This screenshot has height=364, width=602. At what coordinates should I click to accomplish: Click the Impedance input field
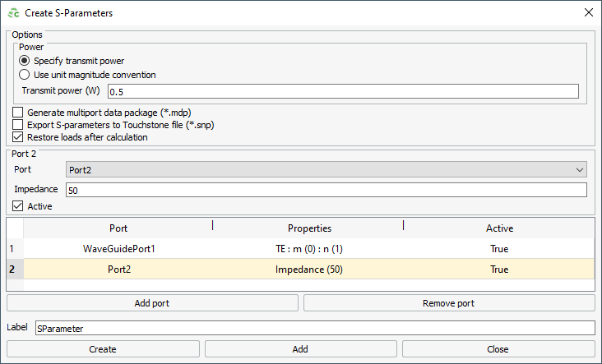tap(326, 190)
